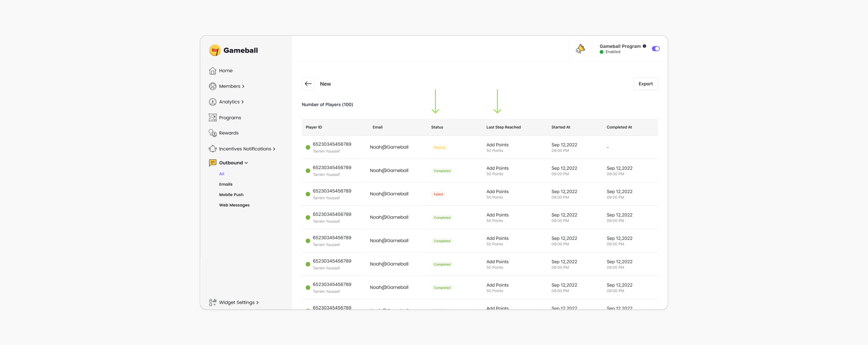Click the Widget Settings icon
The image size is (868, 345).
[212, 302]
